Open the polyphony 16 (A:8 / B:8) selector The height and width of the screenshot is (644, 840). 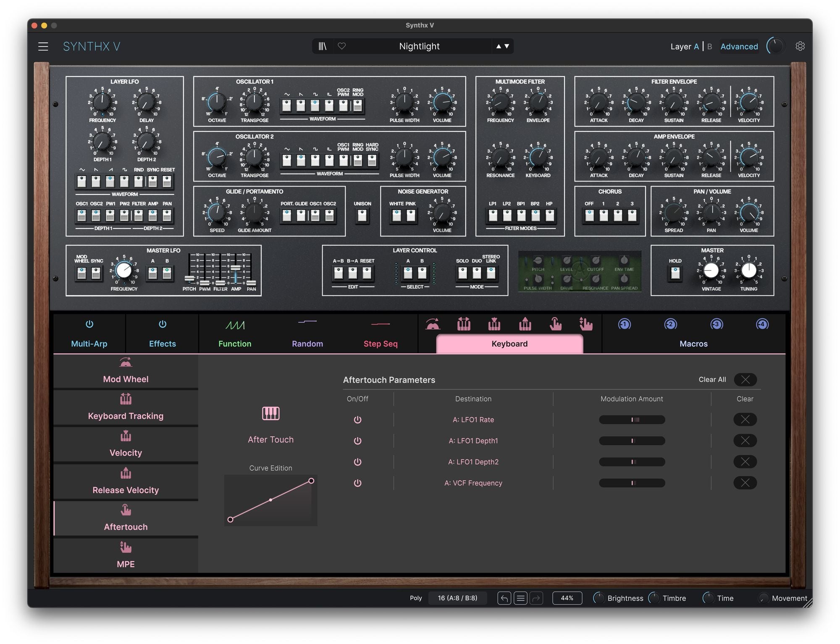[457, 598]
